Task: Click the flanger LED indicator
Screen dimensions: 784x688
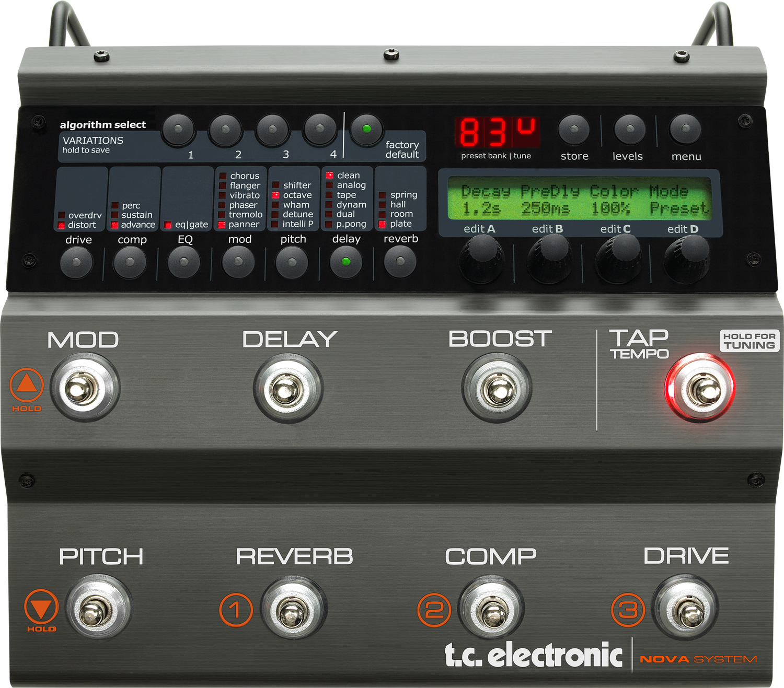Action: coord(222,185)
